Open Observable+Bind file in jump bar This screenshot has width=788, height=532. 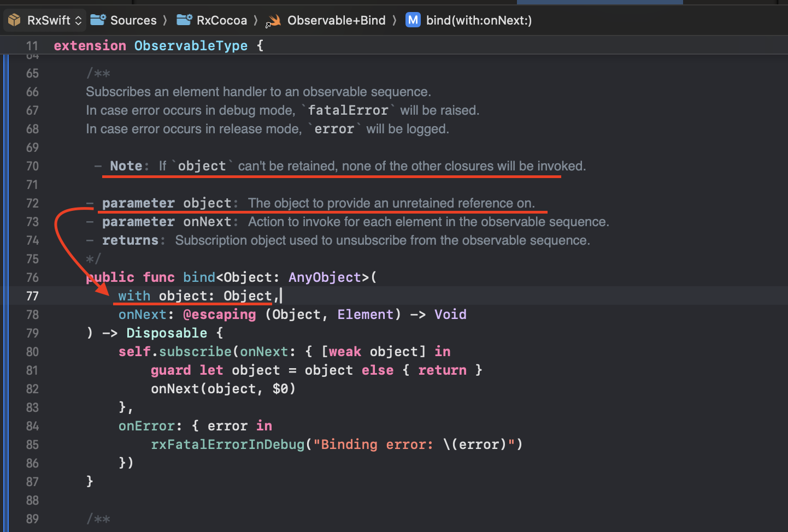pyautogui.click(x=336, y=20)
